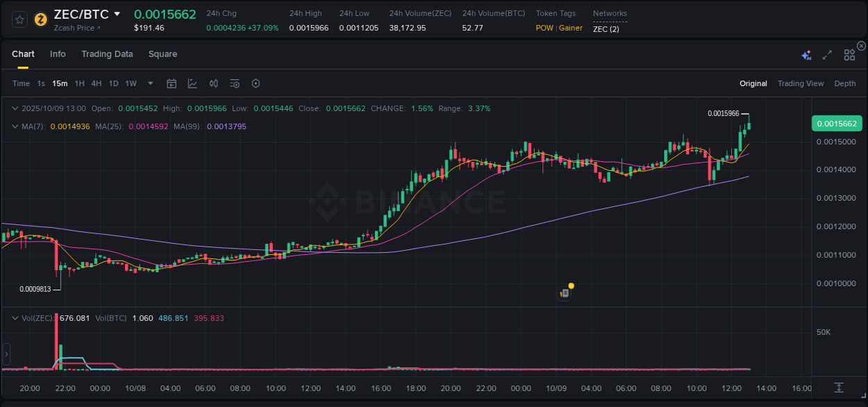Image resolution: width=868 pixels, height=407 pixels.
Task: Open the widgets layout grid icon
Action: click(x=849, y=54)
